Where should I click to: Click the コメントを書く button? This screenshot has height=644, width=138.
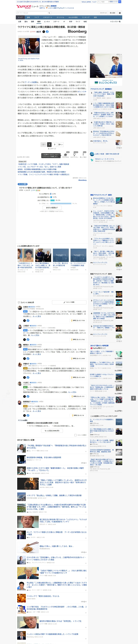pyautogui.click(x=69, y=302)
